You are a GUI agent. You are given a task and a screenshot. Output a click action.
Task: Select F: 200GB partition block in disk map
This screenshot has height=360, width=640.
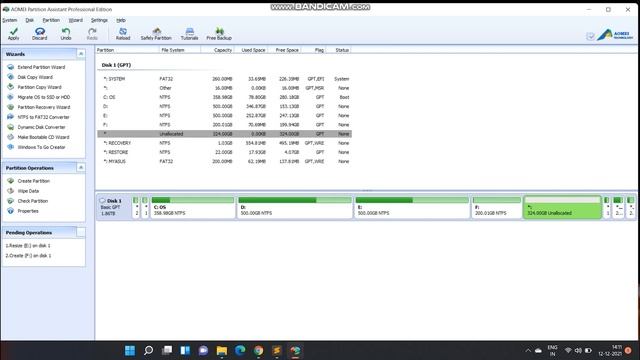pyautogui.click(x=497, y=207)
